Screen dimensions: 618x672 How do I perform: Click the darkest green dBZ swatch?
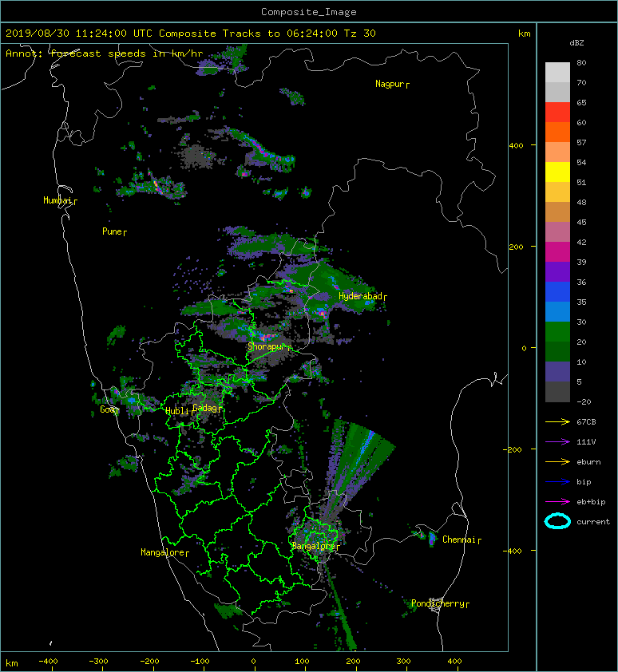[557, 351]
